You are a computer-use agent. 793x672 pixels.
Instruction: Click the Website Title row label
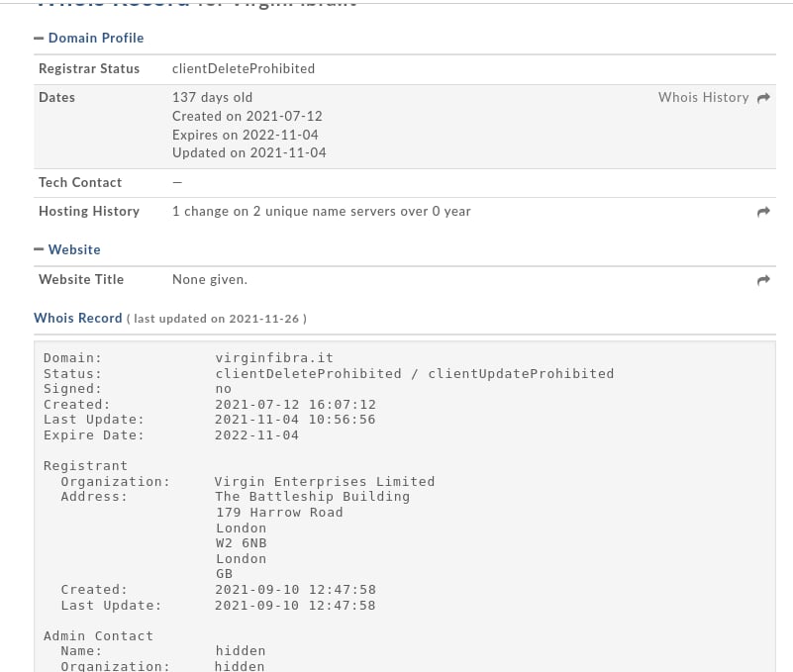(x=81, y=279)
